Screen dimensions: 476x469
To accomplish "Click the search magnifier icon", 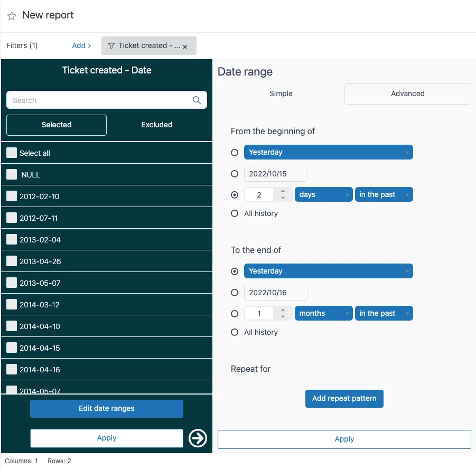I will pos(197,100).
